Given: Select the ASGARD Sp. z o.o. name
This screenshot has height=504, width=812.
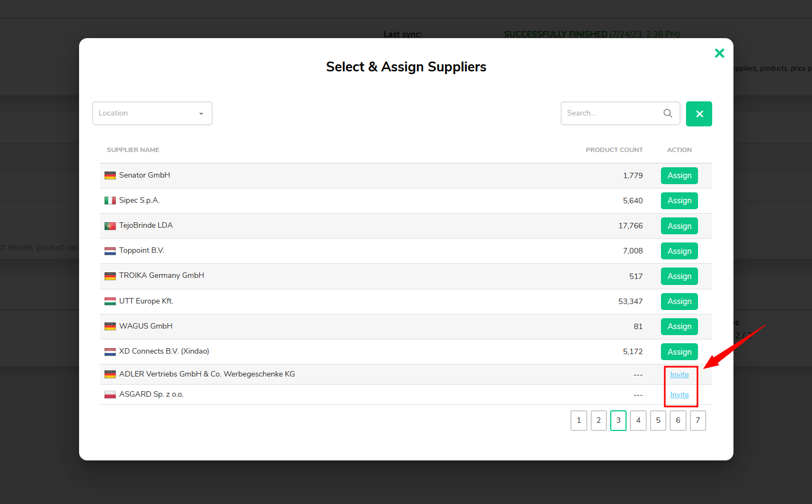Looking at the screenshot, I should 151,394.
